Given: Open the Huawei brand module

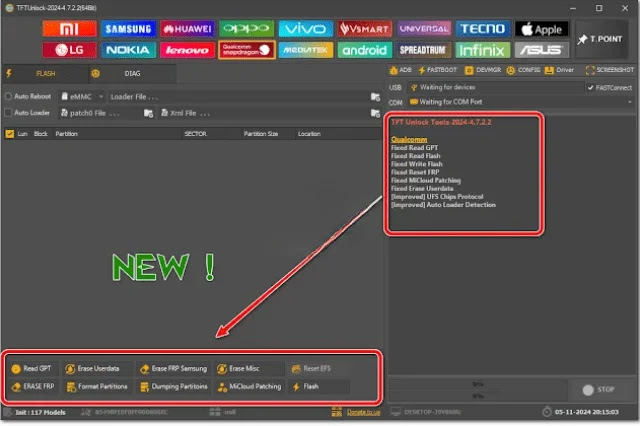Looking at the screenshot, I should (187, 29).
